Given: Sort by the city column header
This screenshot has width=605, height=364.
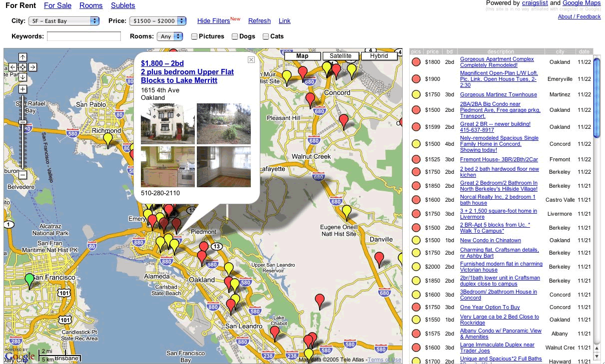Looking at the screenshot, I should [560, 51].
